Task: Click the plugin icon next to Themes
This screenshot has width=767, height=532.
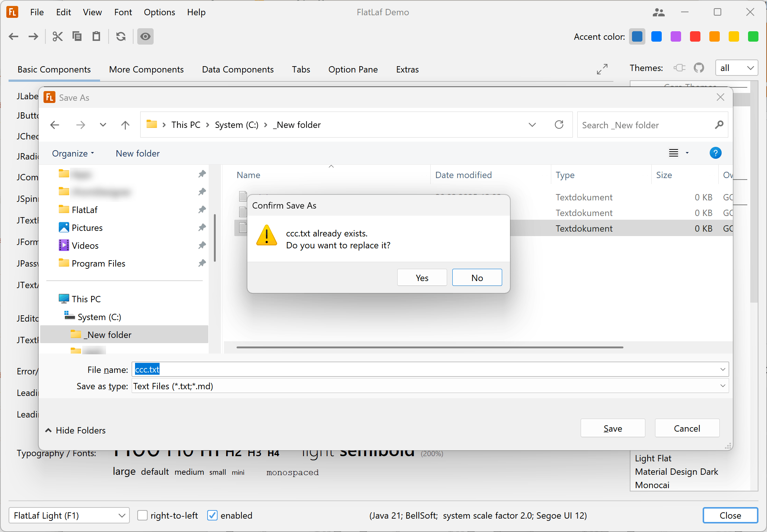Action: [x=680, y=68]
